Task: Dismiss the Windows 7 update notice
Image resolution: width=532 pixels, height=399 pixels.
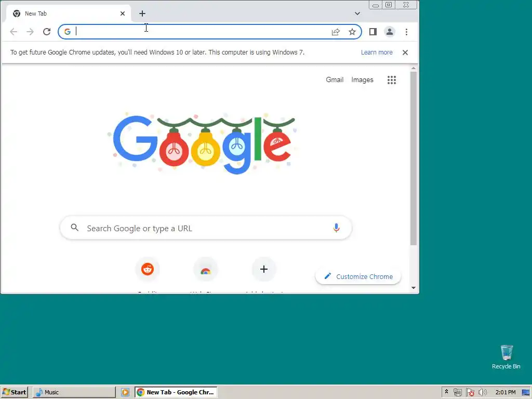Action: (x=405, y=52)
